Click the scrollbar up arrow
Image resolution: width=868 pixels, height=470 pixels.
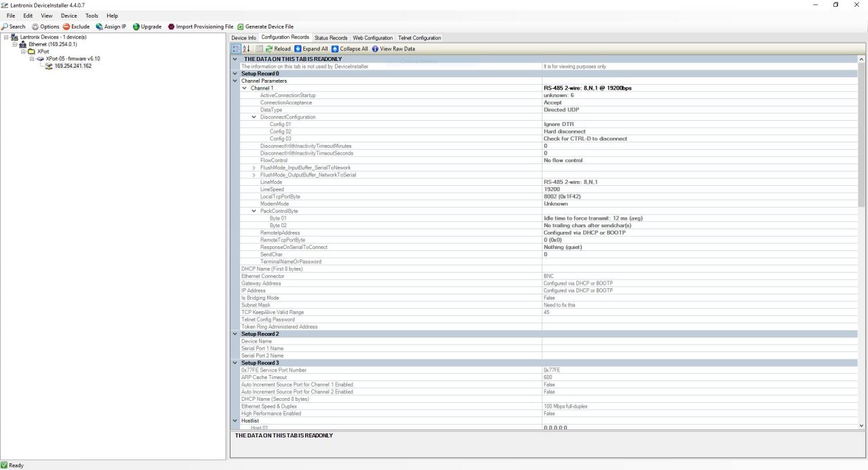click(861, 59)
